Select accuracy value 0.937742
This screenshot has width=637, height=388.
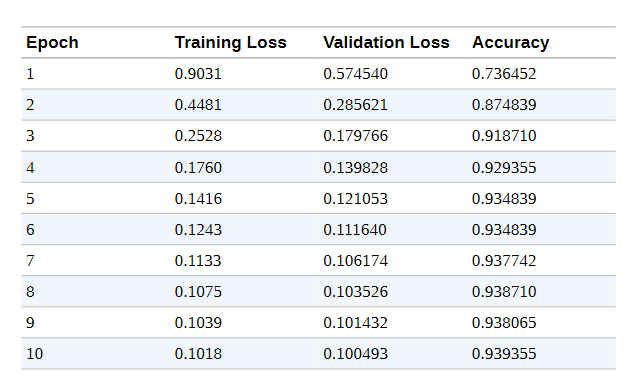[504, 261]
